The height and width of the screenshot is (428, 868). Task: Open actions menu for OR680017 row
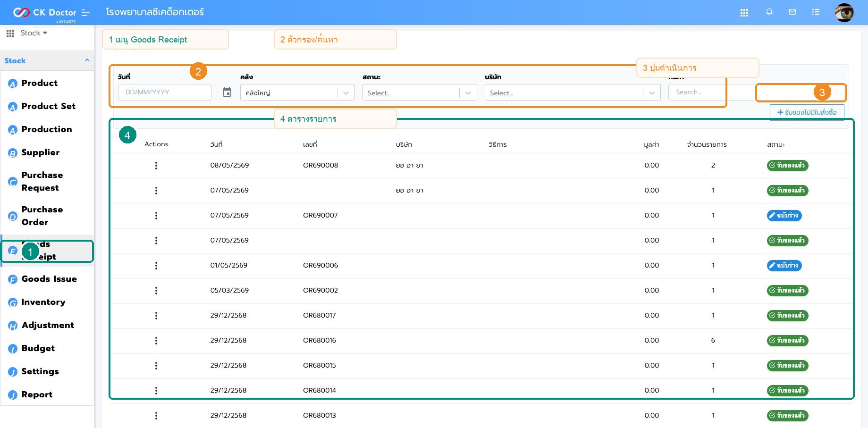coord(156,316)
